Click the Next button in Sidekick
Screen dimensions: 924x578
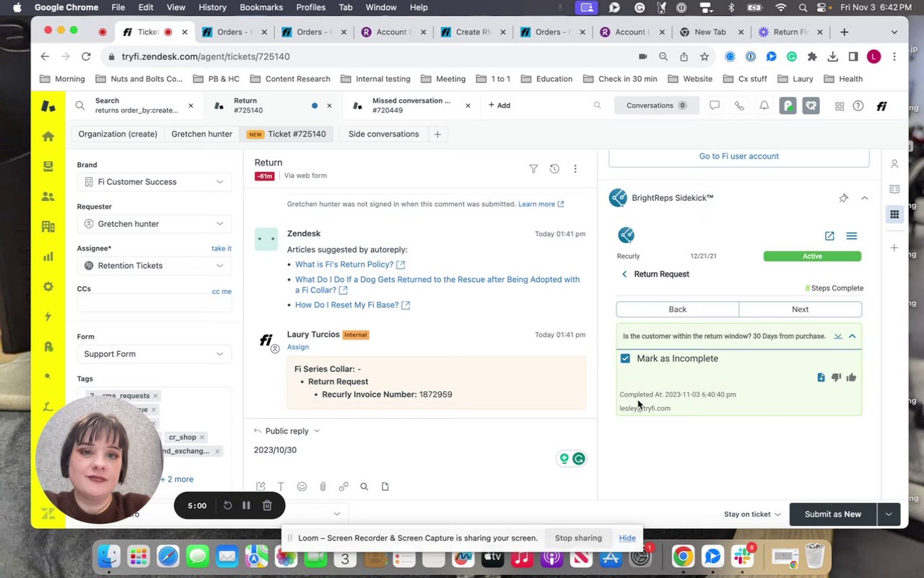pyautogui.click(x=800, y=309)
